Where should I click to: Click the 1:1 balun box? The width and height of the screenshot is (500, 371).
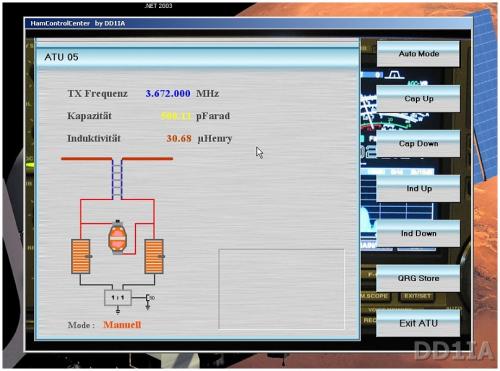pyautogui.click(x=118, y=297)
